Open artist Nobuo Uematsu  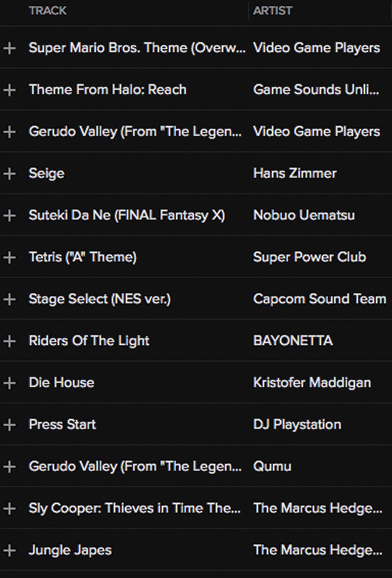click(304, 215)
